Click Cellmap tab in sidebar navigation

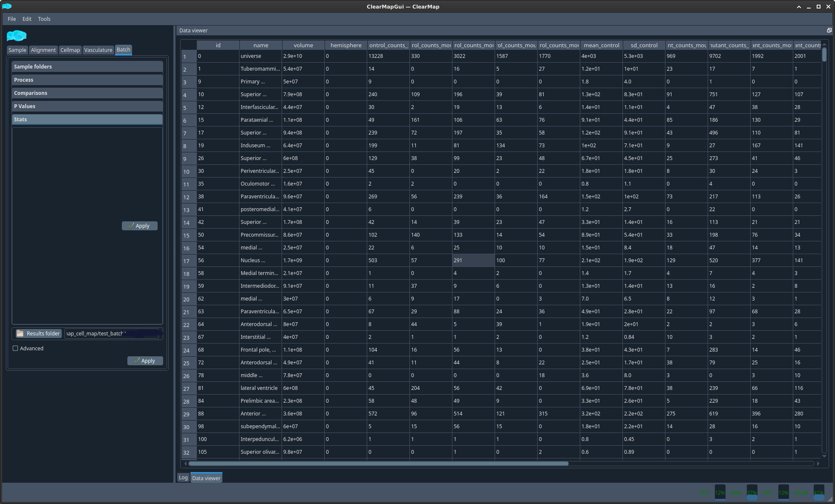click(x=69, y=49)
